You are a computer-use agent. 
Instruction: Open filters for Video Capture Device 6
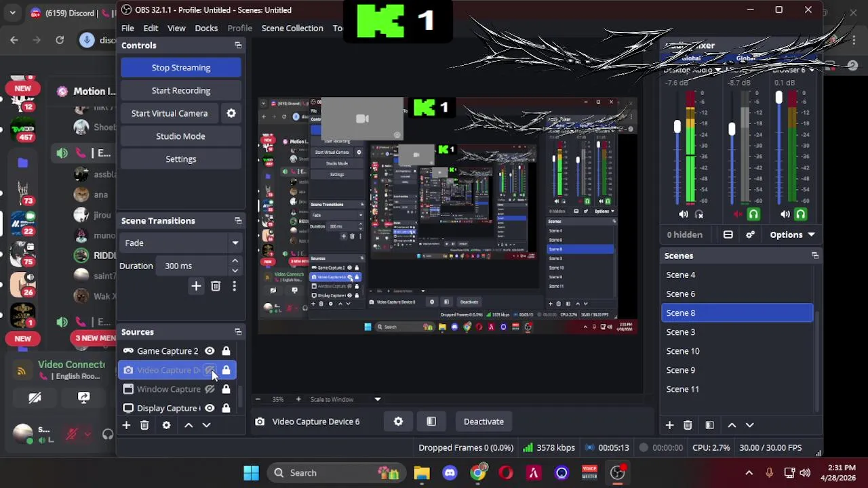coord(431,422)
